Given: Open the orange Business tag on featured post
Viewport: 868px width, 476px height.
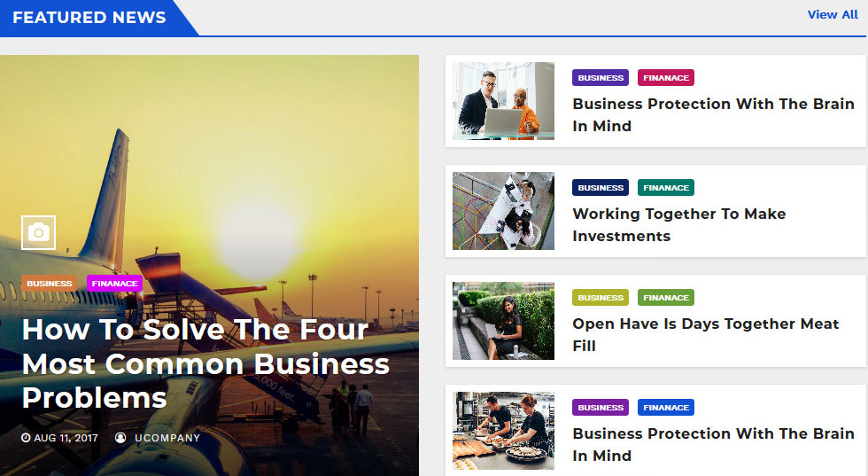Looking at the screenshot, I should [50, 283].
